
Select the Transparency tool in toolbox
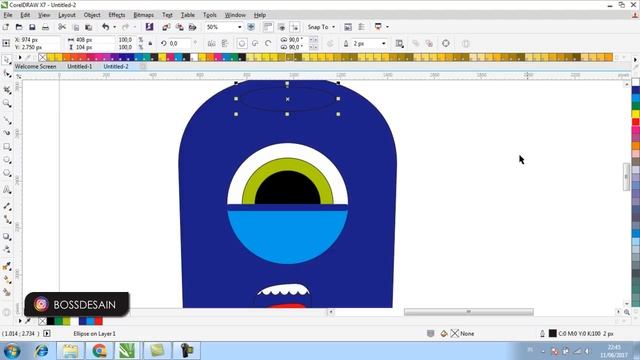click(7, 249)
